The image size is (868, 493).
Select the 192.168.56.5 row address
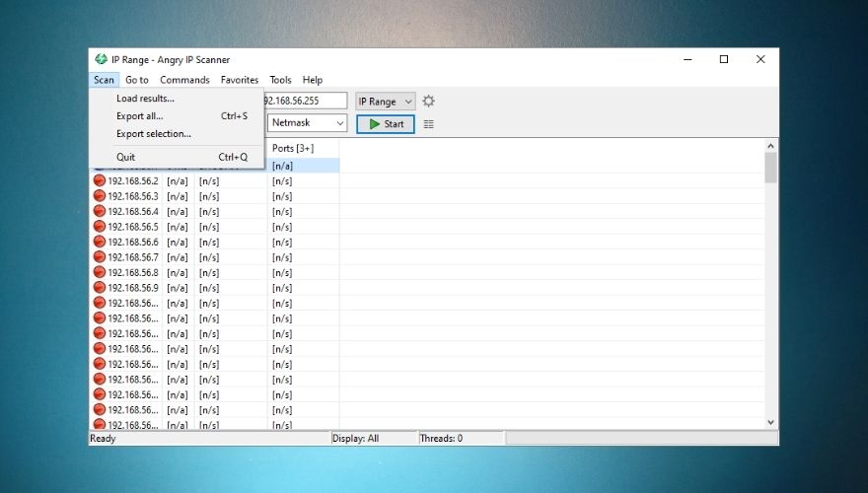tap(133, 227)
